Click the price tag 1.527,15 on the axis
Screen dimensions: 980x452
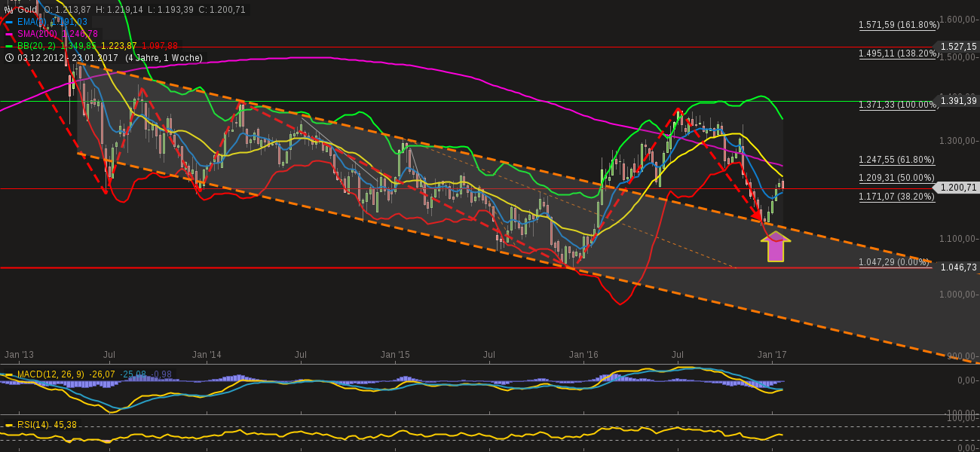pos(958,47)
